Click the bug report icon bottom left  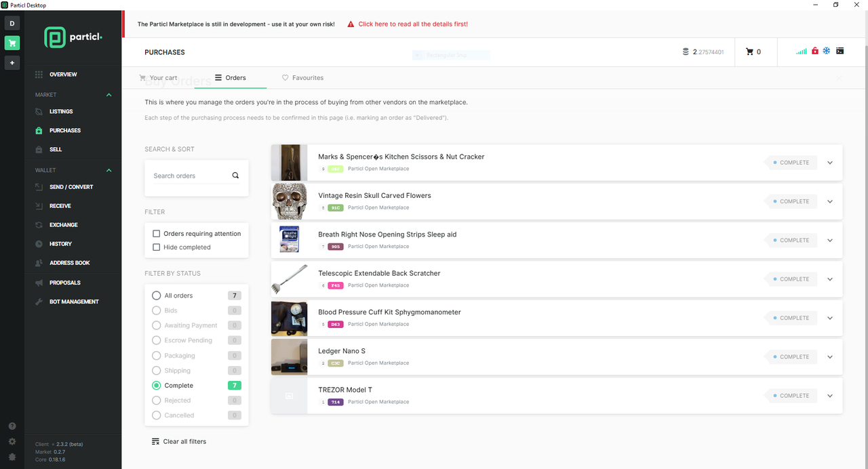coord(12,457)
